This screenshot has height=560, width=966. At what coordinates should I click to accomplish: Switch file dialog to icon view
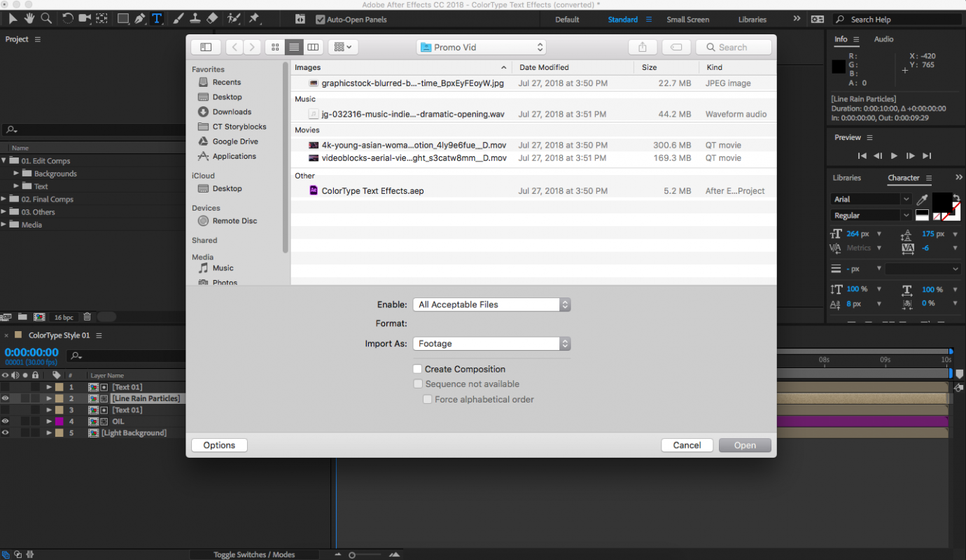[x=275, y=48]
